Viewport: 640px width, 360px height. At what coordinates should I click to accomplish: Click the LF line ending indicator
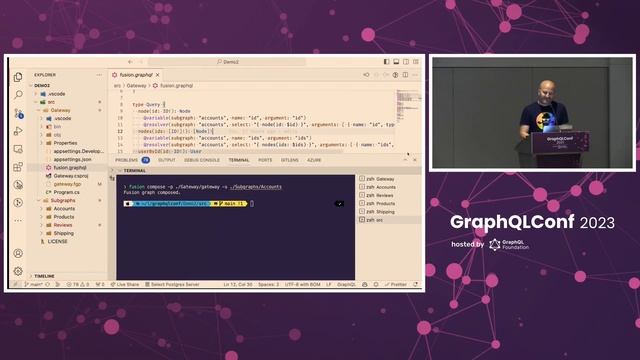coord(329,284)
